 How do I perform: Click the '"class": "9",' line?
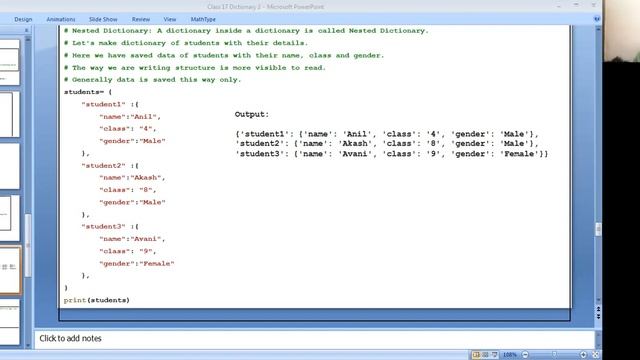tap(128, 251)
